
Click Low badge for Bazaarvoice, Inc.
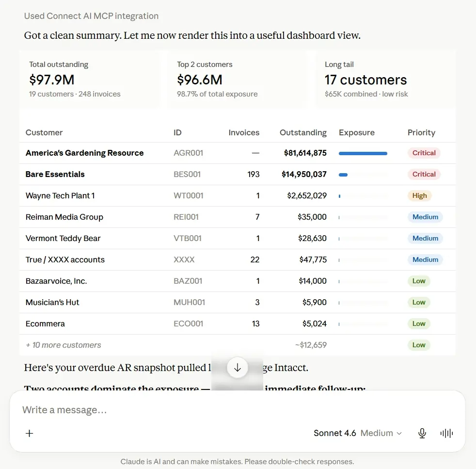(x=419, y=281)
